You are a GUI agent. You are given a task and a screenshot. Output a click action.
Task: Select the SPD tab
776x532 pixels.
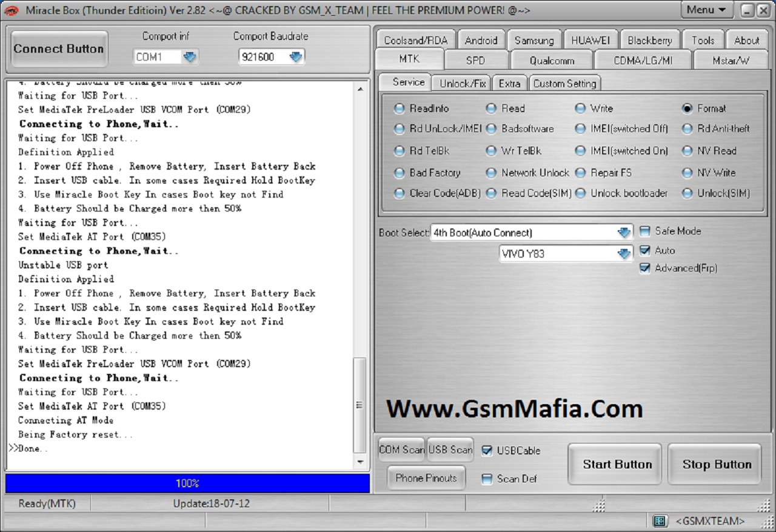476,61
